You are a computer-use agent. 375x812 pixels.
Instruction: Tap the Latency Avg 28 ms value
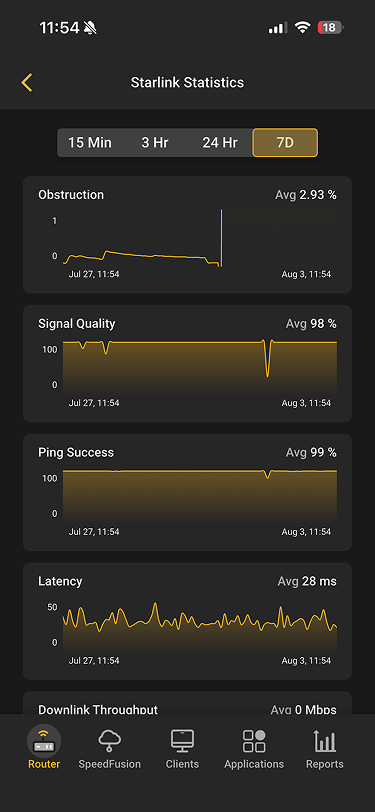[307, 581]
